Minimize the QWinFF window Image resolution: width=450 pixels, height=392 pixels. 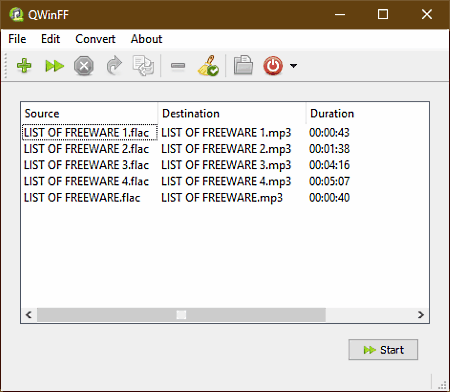click(340, 14)
